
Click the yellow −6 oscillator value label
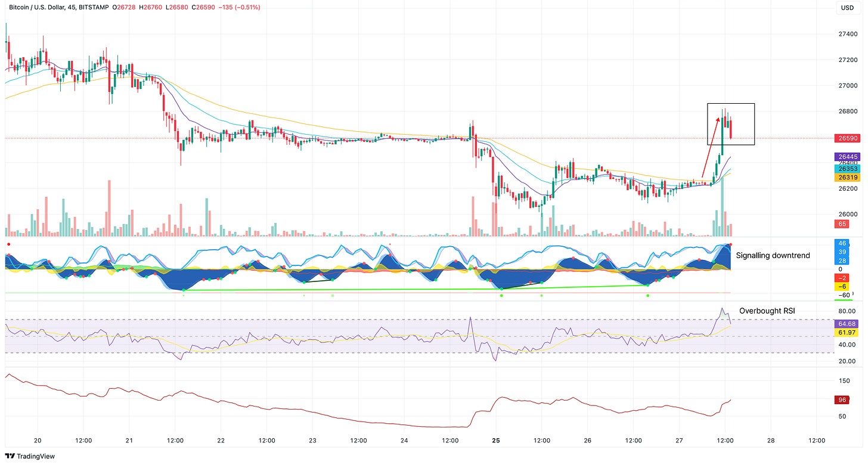[x=842, y=287]
